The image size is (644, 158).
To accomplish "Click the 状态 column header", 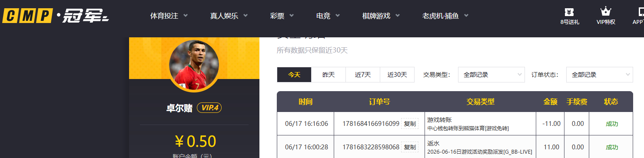I will click(611, 102).
